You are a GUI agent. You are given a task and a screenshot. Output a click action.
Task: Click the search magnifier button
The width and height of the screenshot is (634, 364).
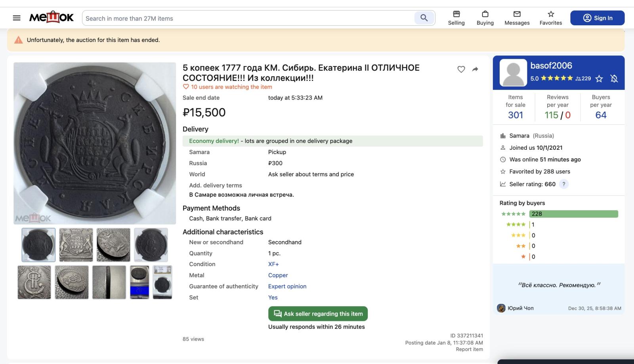424,18
